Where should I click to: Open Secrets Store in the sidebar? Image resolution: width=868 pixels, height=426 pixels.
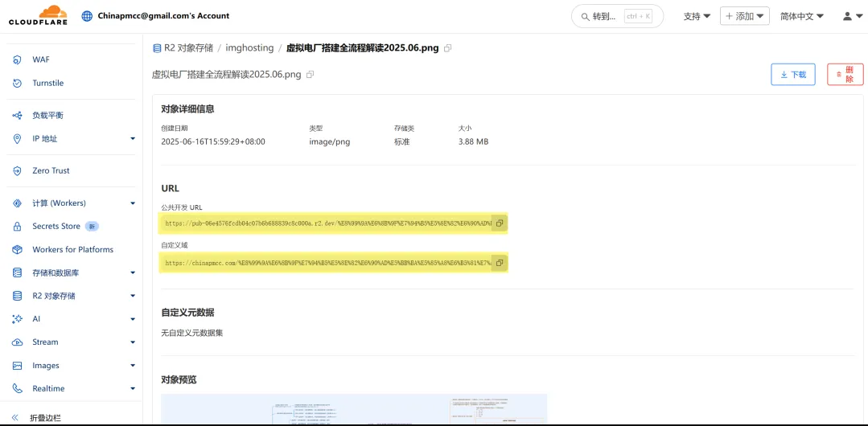tap(56, 227)
